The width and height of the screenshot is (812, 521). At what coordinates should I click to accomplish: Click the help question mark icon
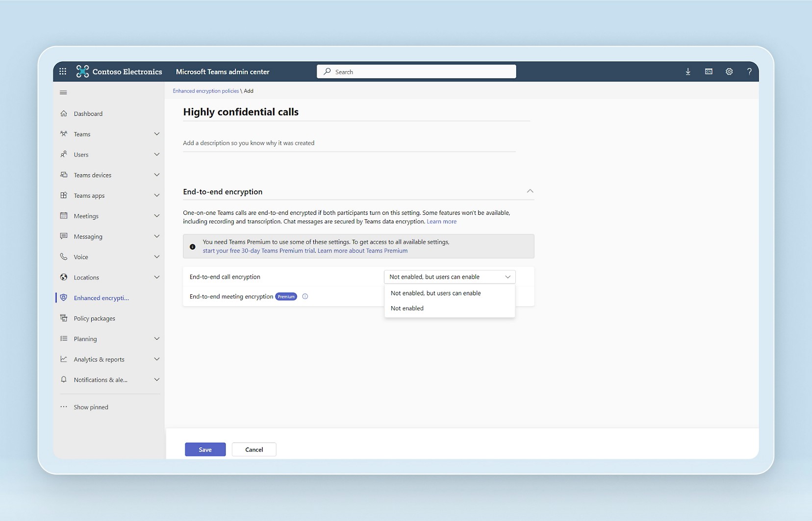[x=749, y=72]
